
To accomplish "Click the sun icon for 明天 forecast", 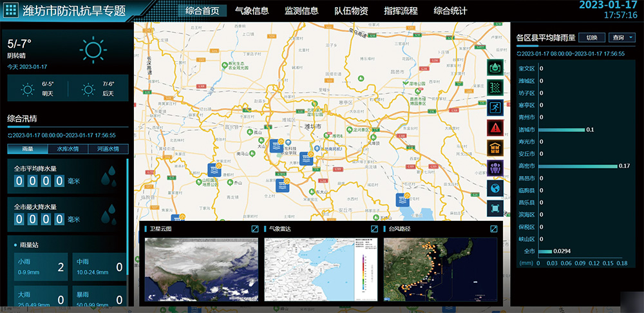I will pyautogui.click(x=28, y=89).
